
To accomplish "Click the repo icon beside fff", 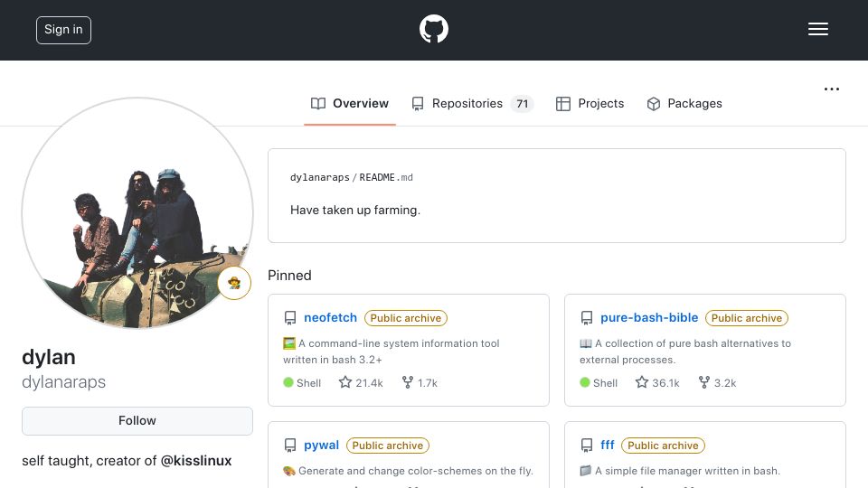I will 587,446.
